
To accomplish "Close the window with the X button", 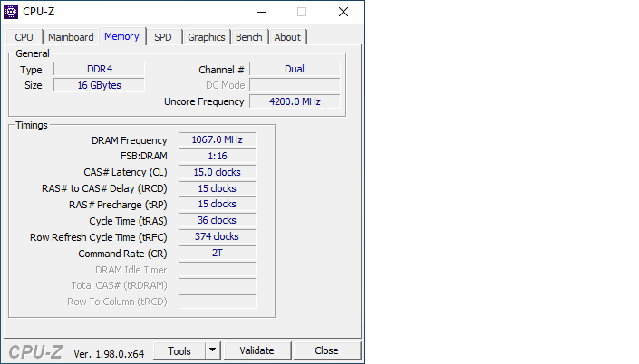I will [x=344, y=12].
